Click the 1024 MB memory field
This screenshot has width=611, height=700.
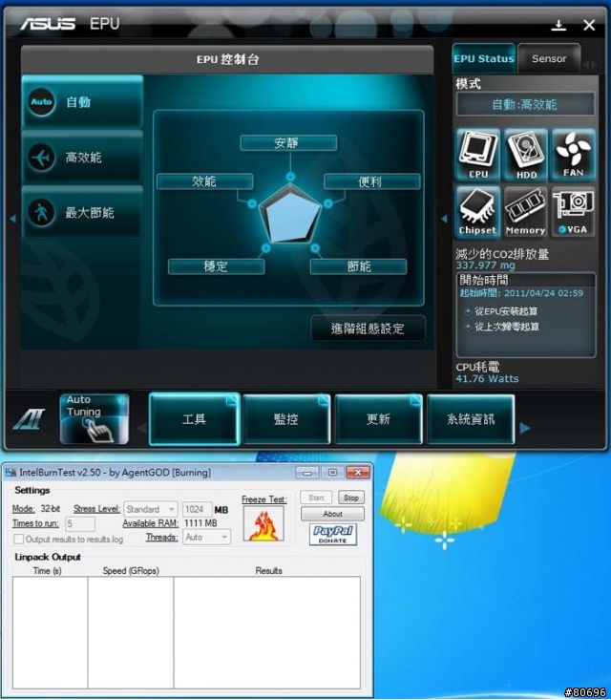197,509
